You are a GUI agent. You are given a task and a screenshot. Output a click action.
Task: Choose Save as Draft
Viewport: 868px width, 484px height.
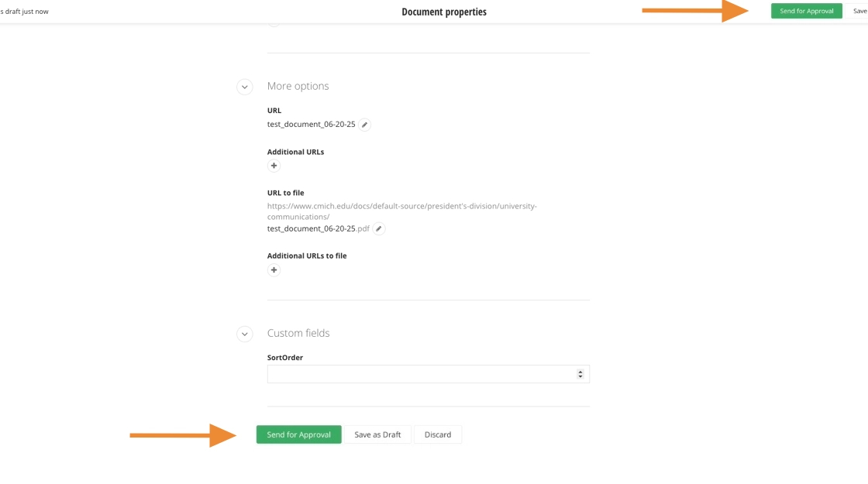377,434
